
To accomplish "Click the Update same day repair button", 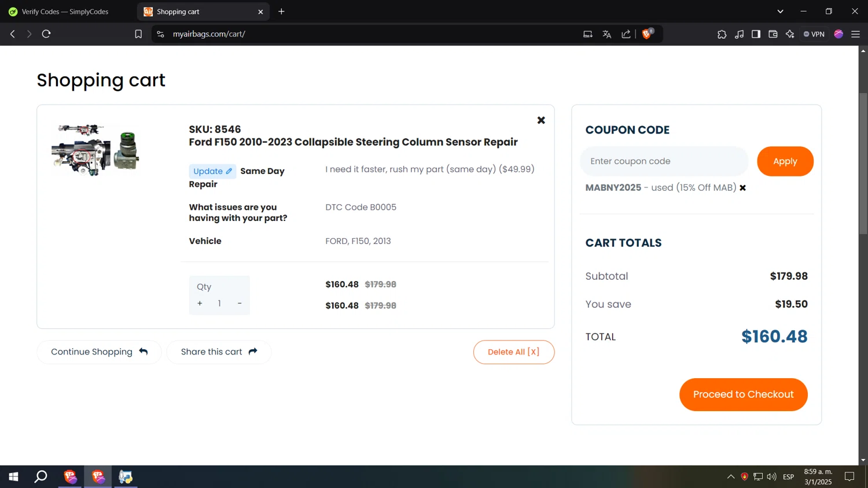I will point(212,171).
